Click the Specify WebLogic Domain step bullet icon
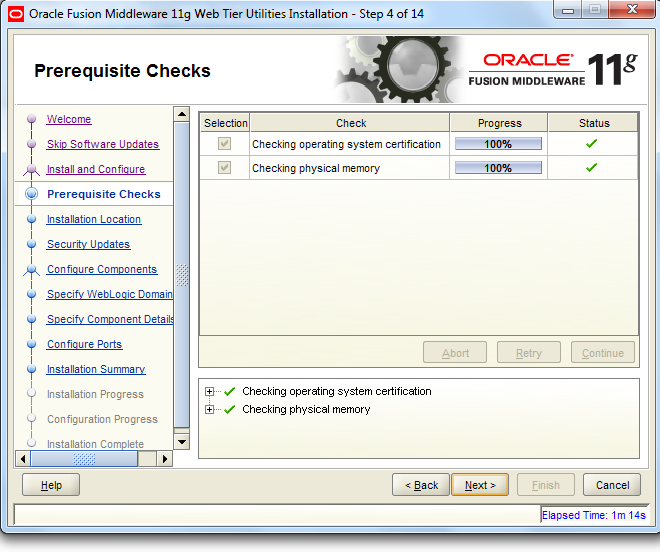The image size is (660, 552). [x=32, y=294]
